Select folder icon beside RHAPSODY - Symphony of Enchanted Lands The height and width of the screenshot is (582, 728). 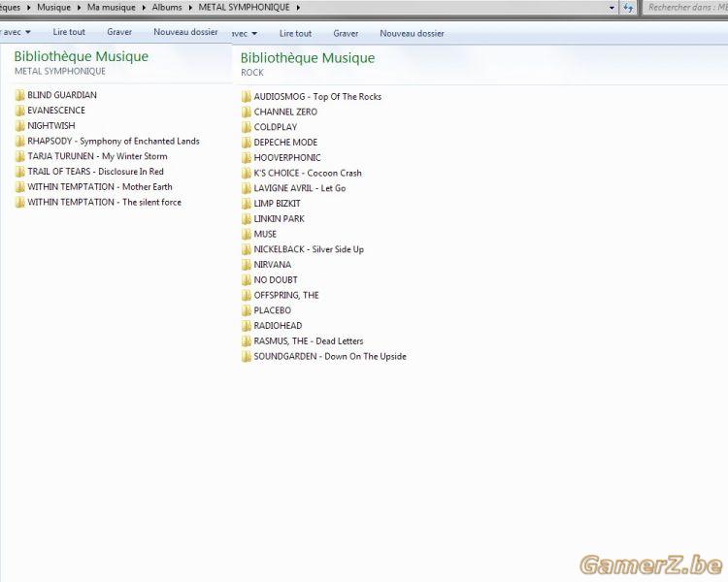tap(19, 141)
